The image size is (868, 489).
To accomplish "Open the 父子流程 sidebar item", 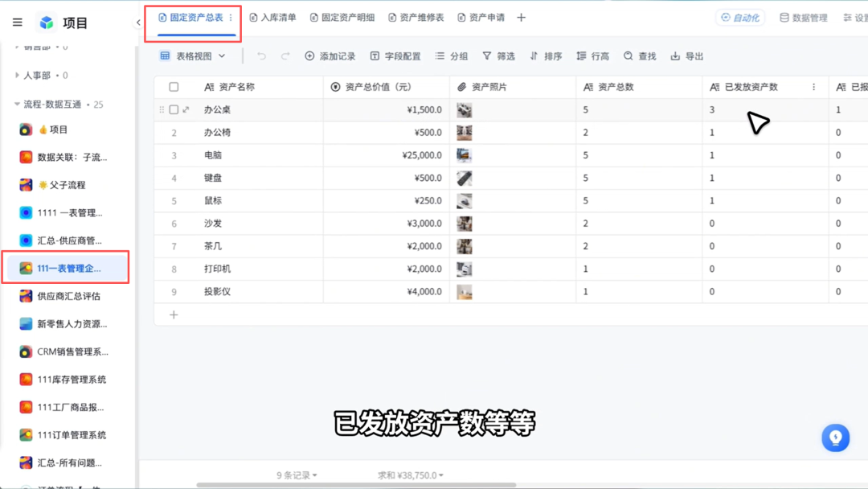I will (65, 185).
